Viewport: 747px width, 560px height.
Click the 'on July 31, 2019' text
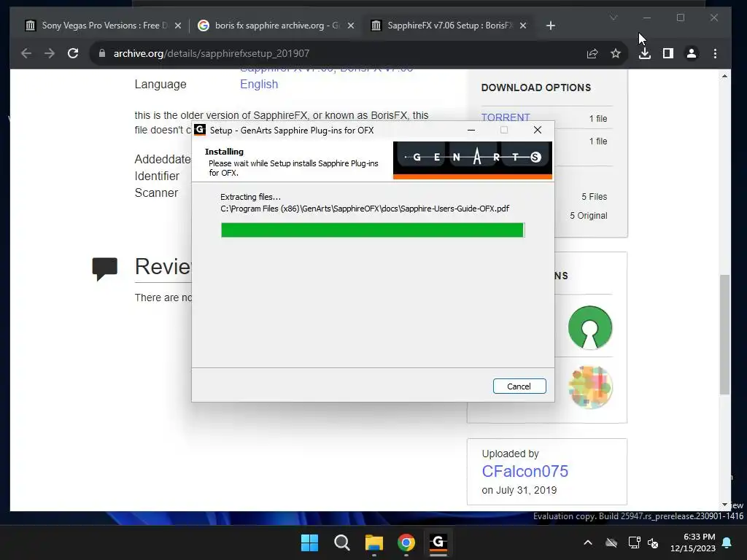[x=519, y=490]
